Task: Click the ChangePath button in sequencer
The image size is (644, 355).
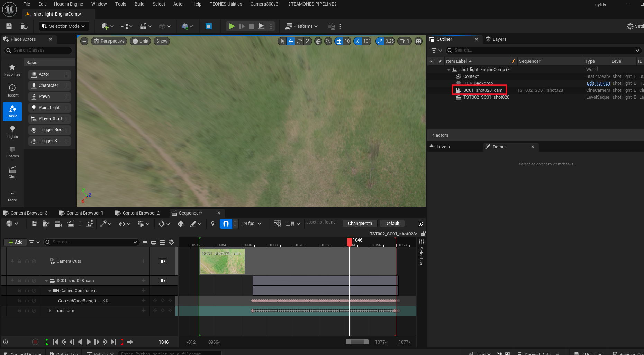Action: coord(360,224)
